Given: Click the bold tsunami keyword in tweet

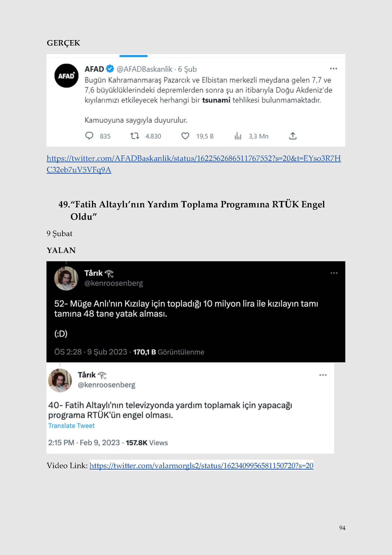Looking at the screenshot, I should pyautogui.click(x=216, y=100).
